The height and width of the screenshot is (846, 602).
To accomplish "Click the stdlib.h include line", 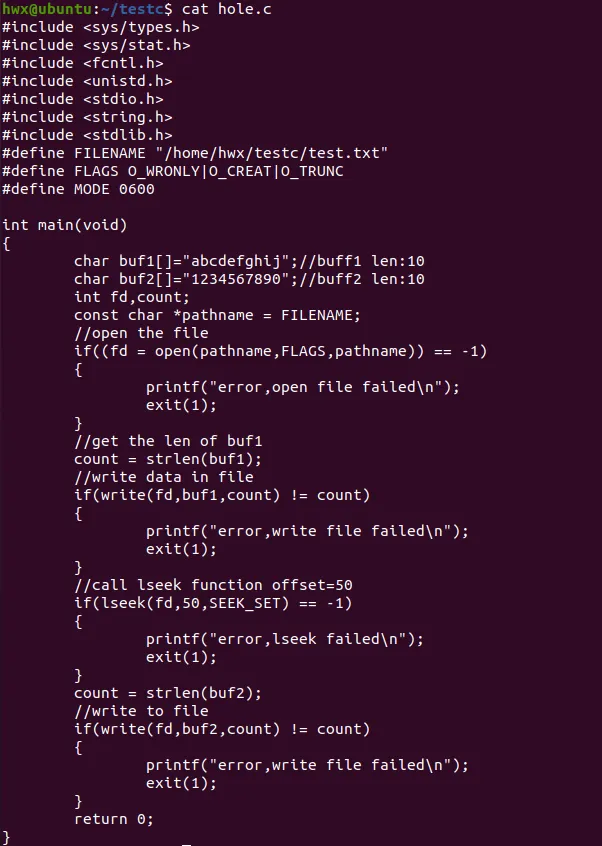I will click(x=87, y=135).
